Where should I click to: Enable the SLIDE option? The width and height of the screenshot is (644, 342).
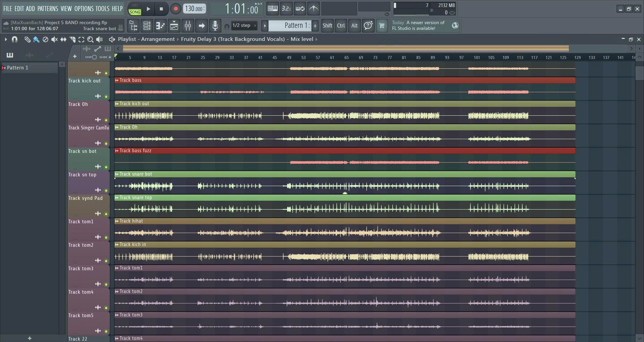tap(110, 57)
